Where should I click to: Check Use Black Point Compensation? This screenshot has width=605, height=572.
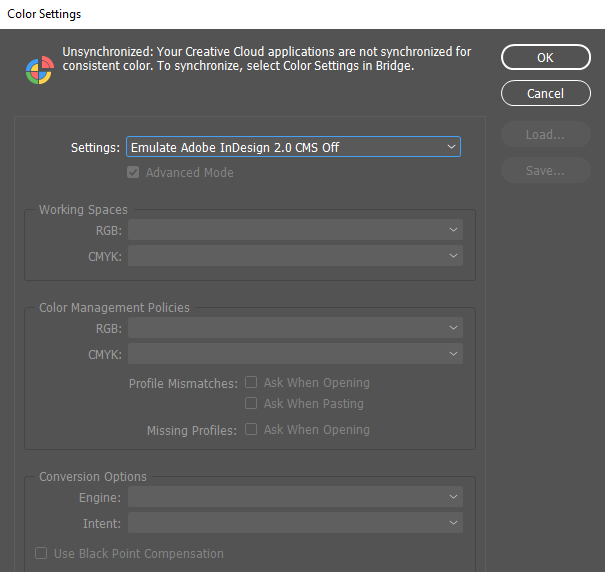point(41,554)
